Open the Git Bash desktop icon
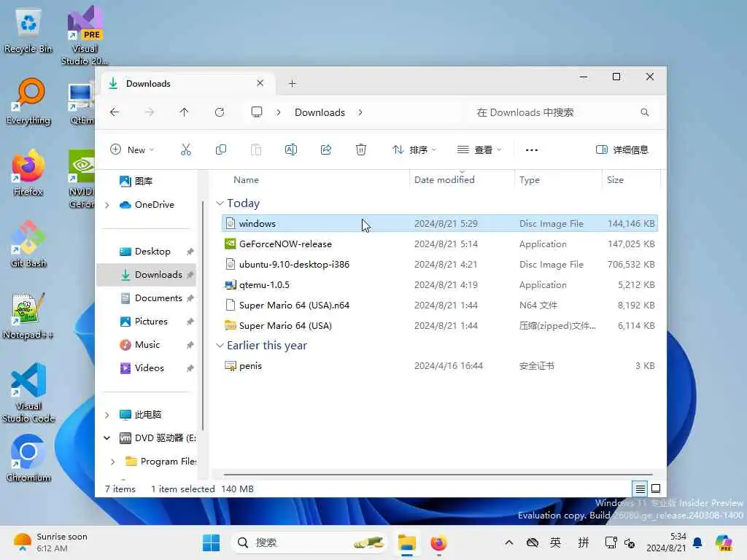Screen dimensions: 747x560 click(28, 244)
